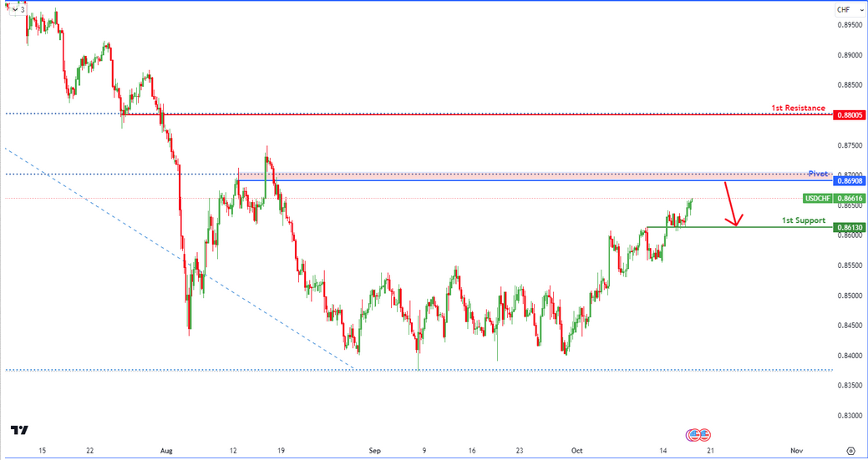Select the red 1st Resistance horizontal line
Image resolution: width=868 pixels, height=460 pixels.
point(478,114)
